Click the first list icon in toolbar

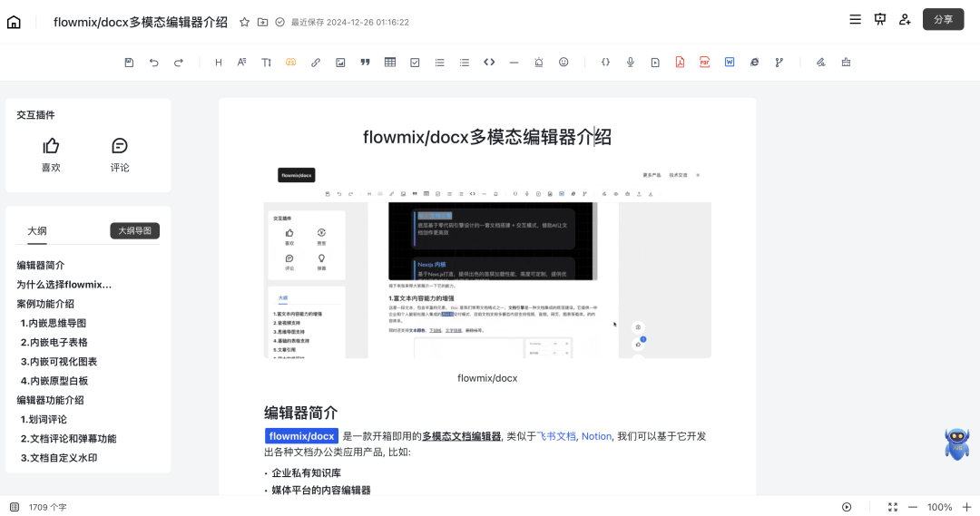point(439,63)
